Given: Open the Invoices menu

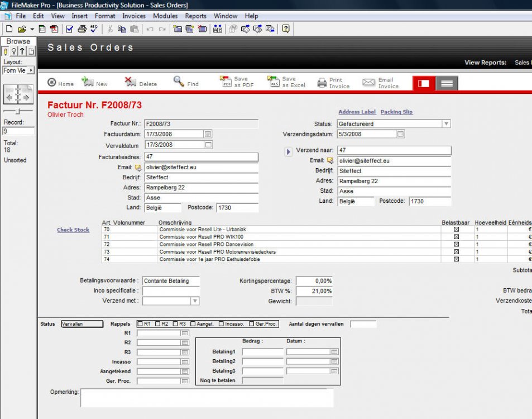Looking at the screenshot, I should (134, 16).
